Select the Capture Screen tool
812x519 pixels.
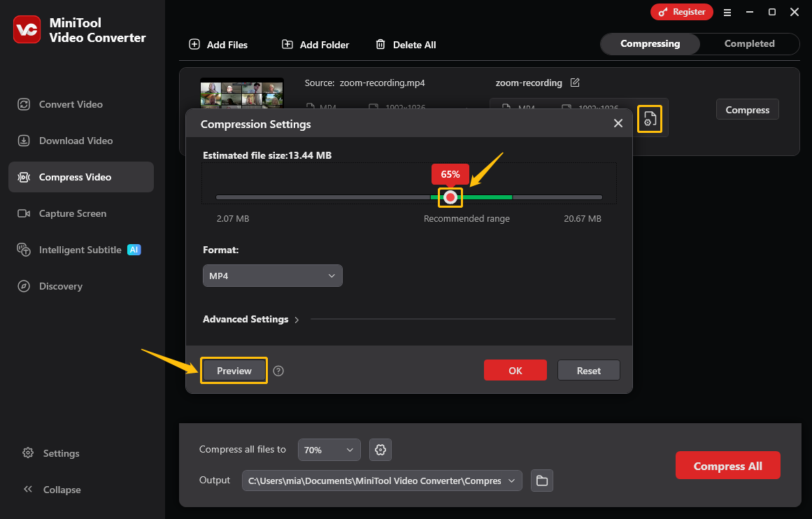click(x=71, y=213)
